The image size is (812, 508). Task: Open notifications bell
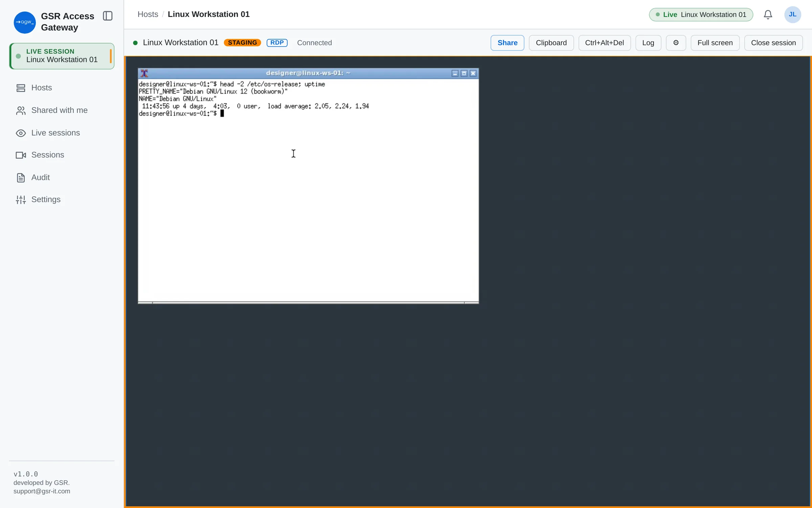(x=768, y=15)
